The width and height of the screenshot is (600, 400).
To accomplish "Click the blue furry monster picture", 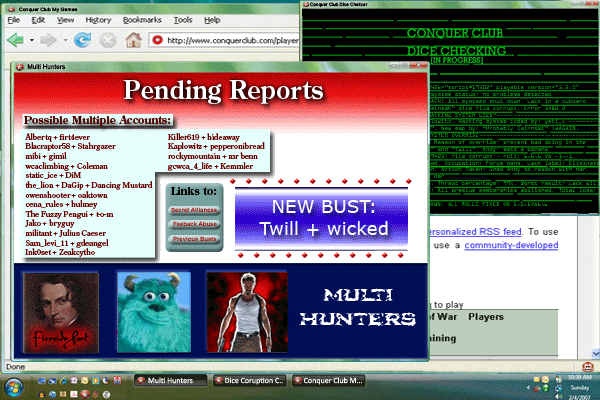I will coord(154,312).
